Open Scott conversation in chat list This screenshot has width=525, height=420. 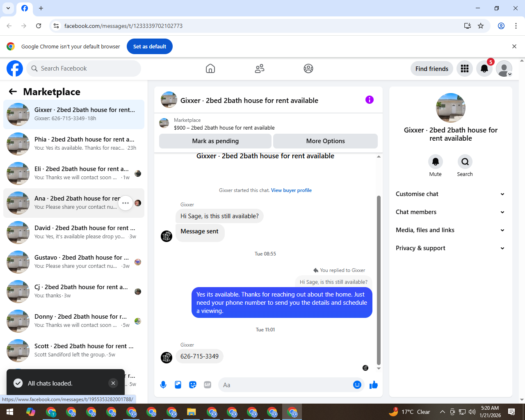pyautogui.click(x=74, y=351)
